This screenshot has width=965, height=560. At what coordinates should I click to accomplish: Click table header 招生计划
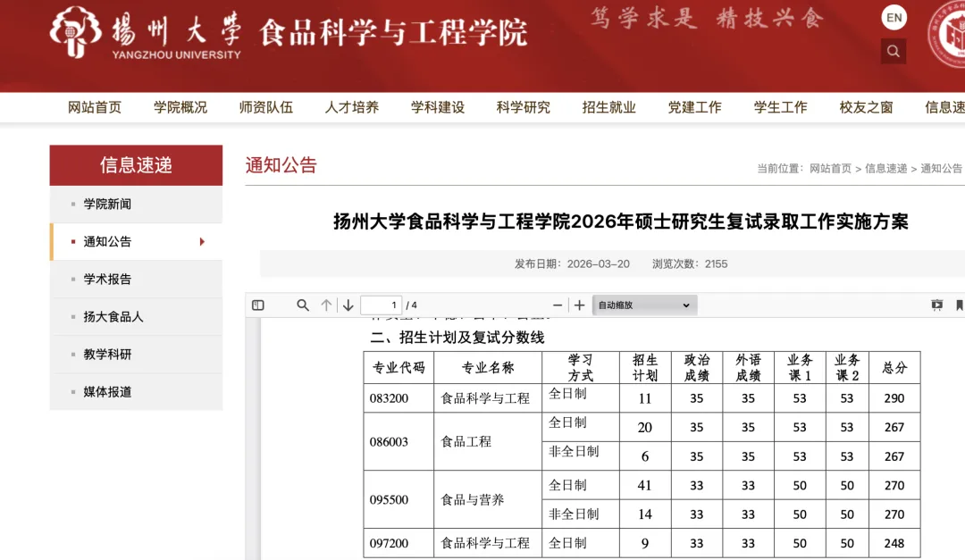pos(644,368)
